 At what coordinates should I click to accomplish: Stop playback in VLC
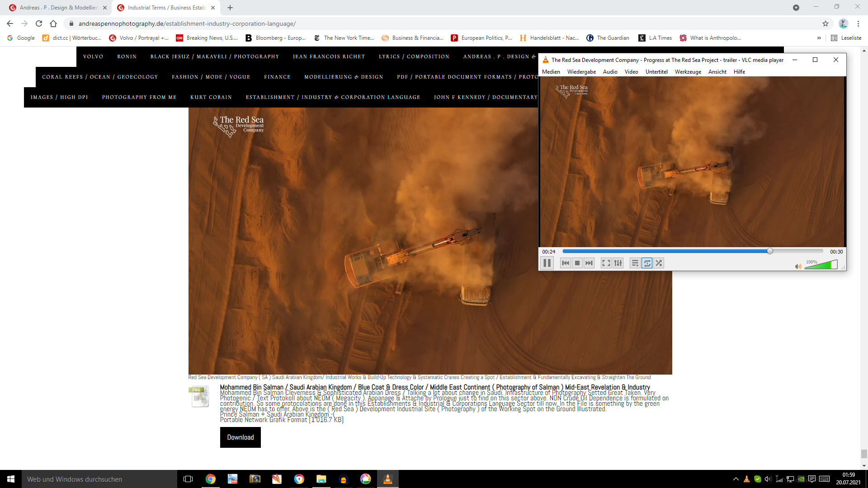[577, 263]
